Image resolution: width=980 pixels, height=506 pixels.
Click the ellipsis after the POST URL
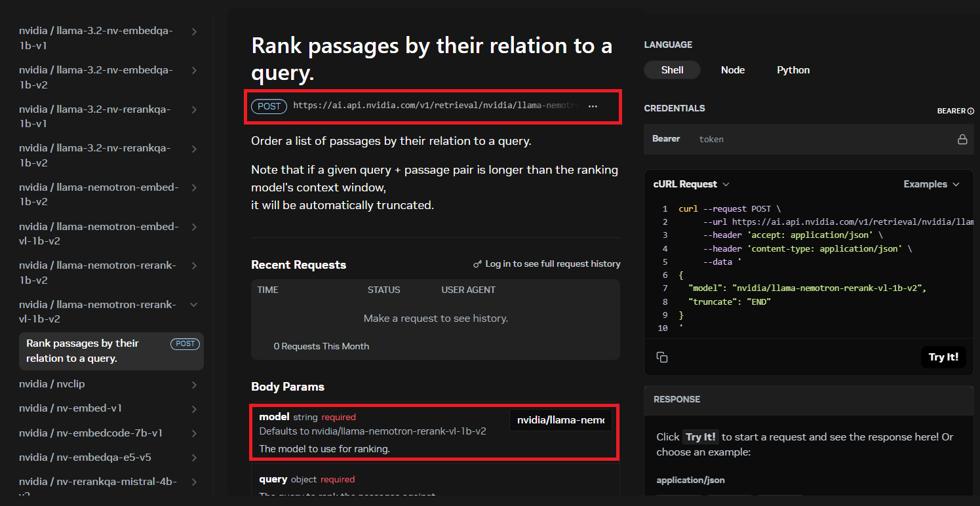pyautogui.click(x=593, y=106)
